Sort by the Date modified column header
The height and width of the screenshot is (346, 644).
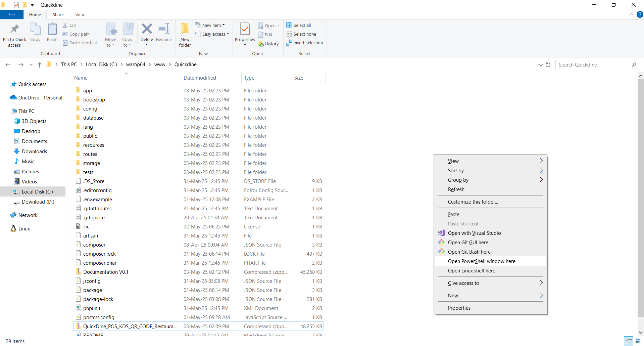coord(200,78)
